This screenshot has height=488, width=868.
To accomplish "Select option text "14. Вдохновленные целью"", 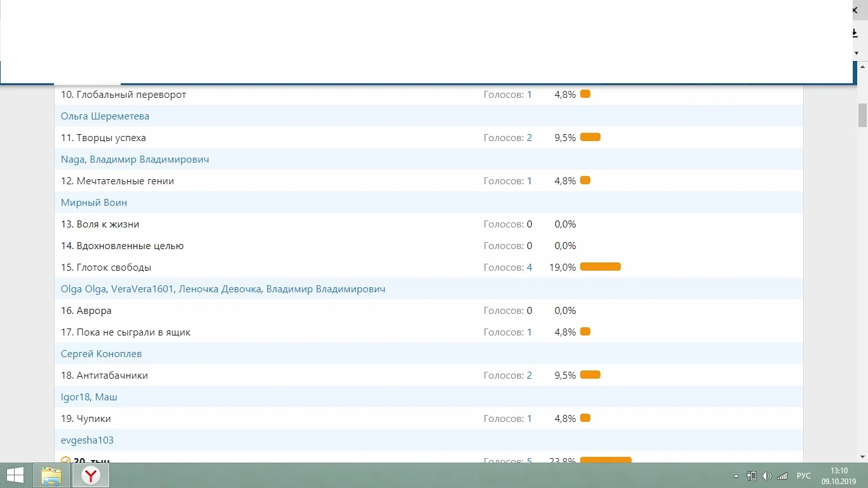I will click(122, 246).
